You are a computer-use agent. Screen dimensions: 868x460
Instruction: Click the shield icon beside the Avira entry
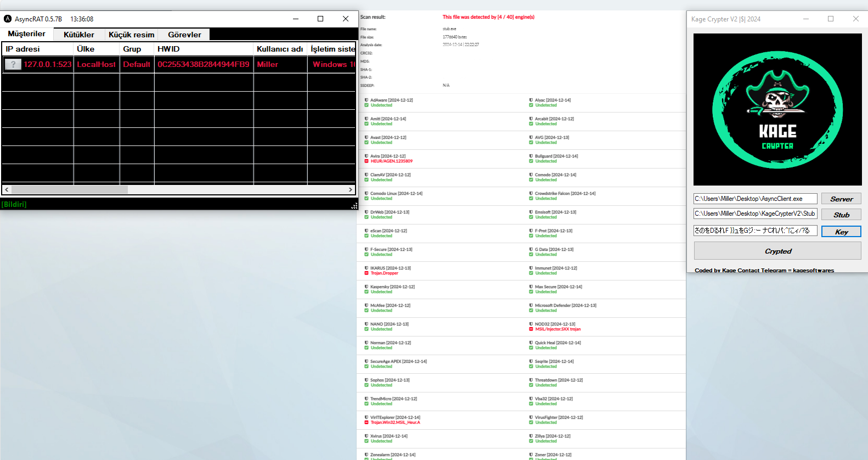[x=367, y=156]
